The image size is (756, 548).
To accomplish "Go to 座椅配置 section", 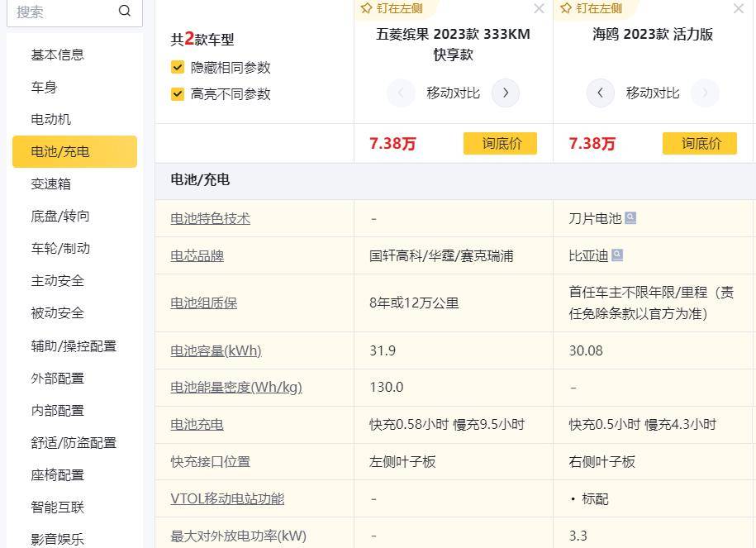I will (57, 475).
